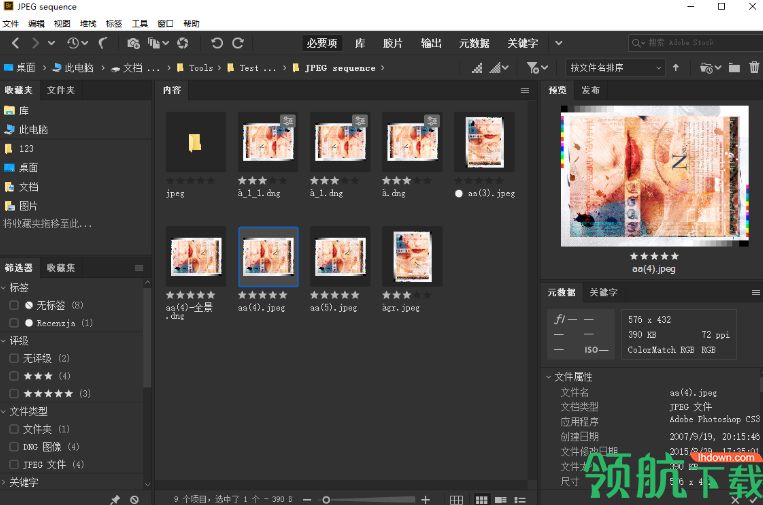The height and width of the screenshot is (505, 763).
Task: Switch to list view
Action: (x=520, y=500)
